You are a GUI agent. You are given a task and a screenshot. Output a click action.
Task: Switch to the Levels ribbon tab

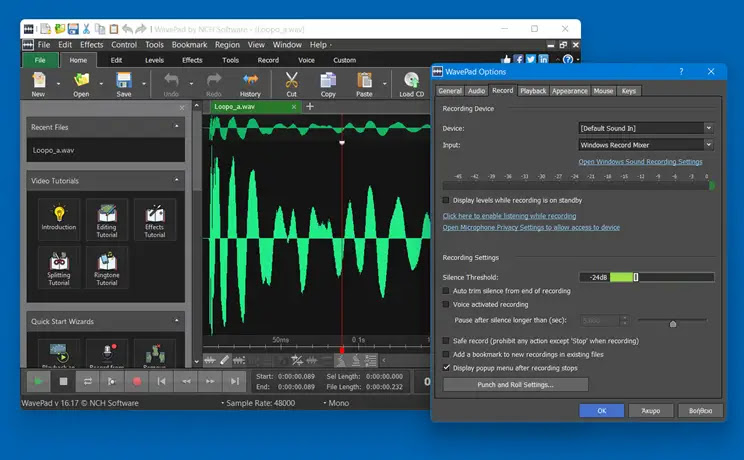tap(154, 60)
